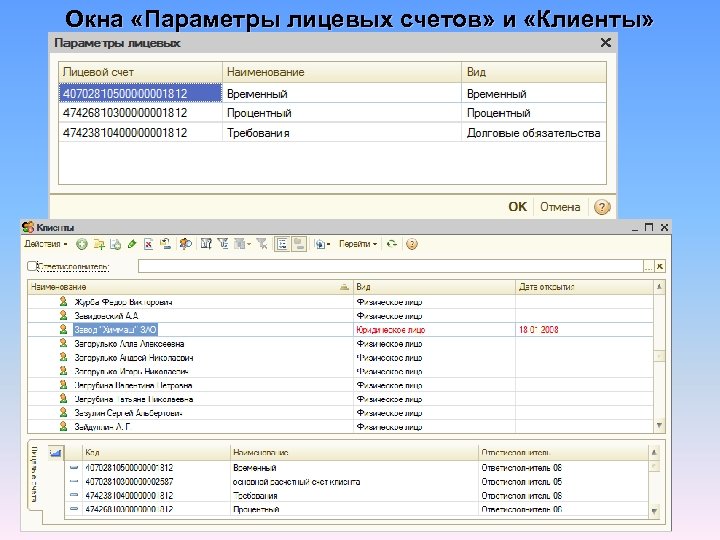
Task: Click Filter by current value funnel icon
Action: point(223,244)
